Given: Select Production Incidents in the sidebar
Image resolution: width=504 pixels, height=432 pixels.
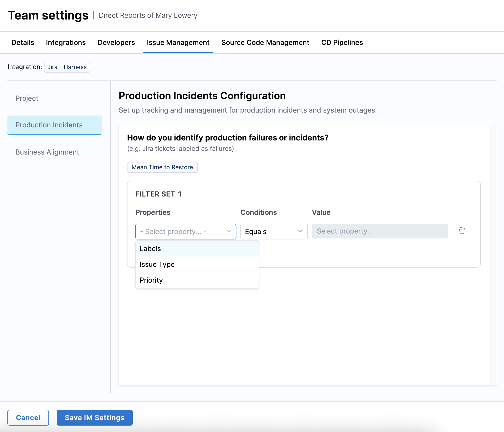Looking at the screenshot, I should tap(49, 125).
